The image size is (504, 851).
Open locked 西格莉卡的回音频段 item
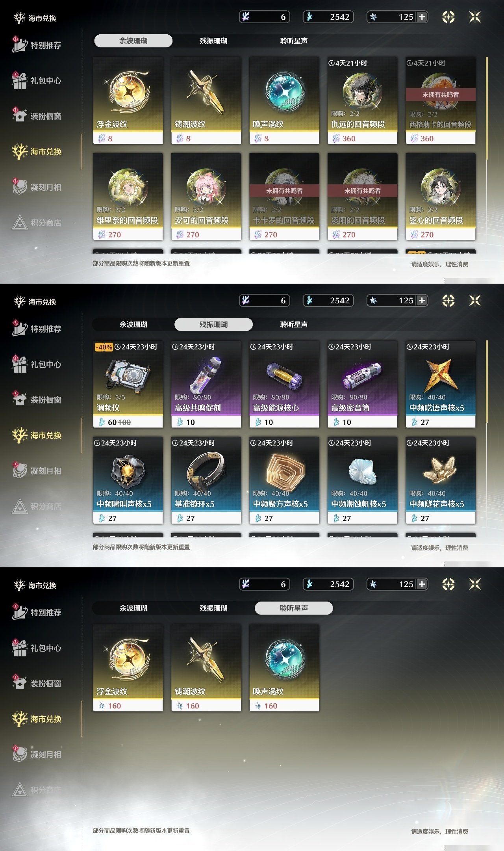[x=441, y=100]
